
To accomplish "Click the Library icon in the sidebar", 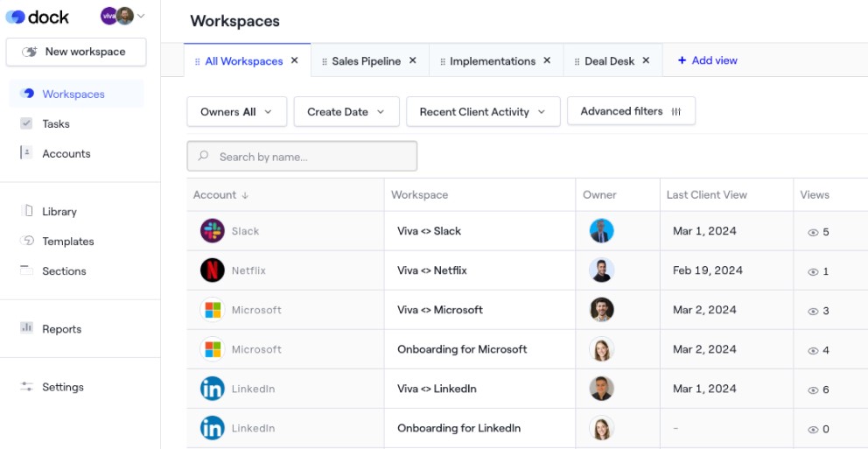I will (x=26, y=211).
